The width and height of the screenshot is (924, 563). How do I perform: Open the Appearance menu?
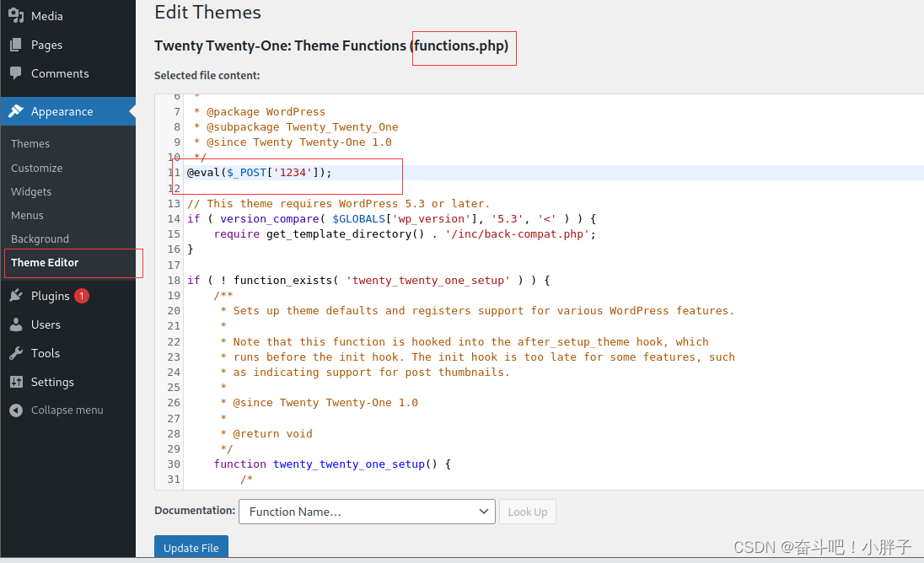tap(62, 111)
